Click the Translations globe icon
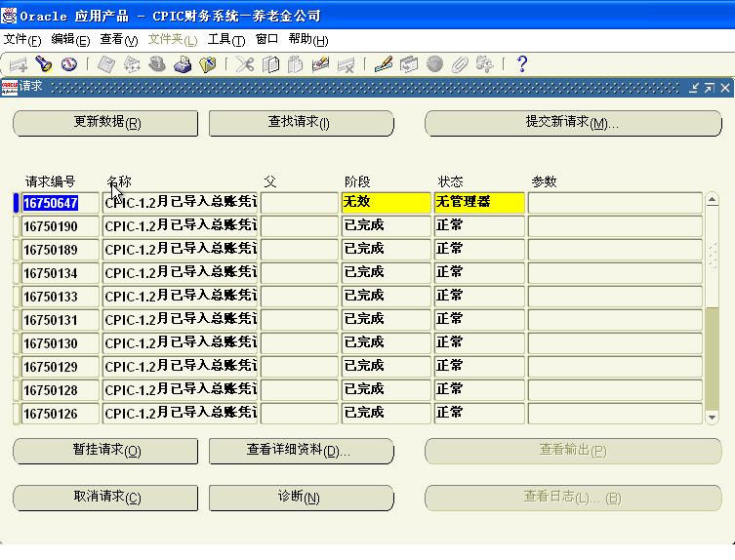Image resolution: width=735 pixels, height=560 pixels. point(434,64)
